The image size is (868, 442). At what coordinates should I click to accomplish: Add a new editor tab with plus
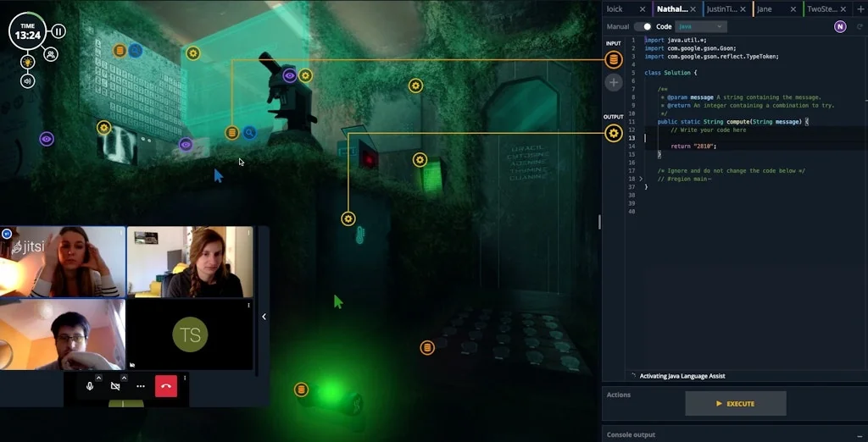click(860, 8)
